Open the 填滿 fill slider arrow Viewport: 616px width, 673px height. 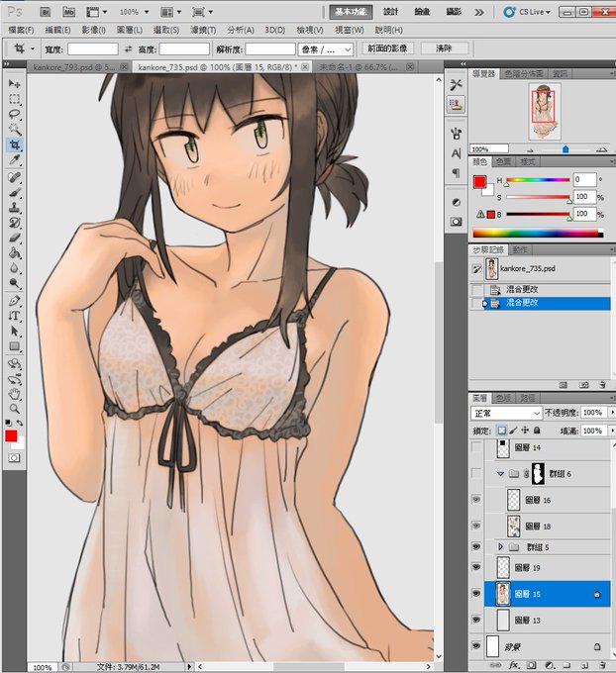612,431
